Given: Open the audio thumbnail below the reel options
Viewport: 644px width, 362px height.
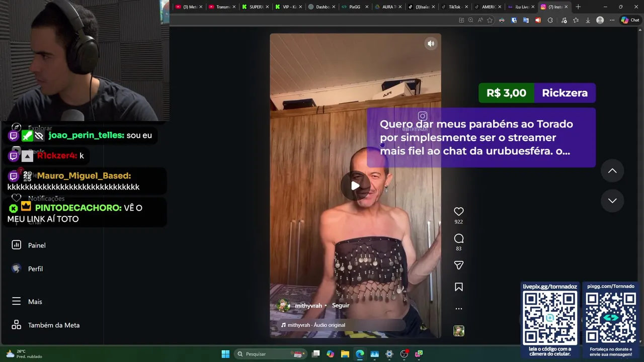Looking at the screenshot, I should (x=459, y=331).
